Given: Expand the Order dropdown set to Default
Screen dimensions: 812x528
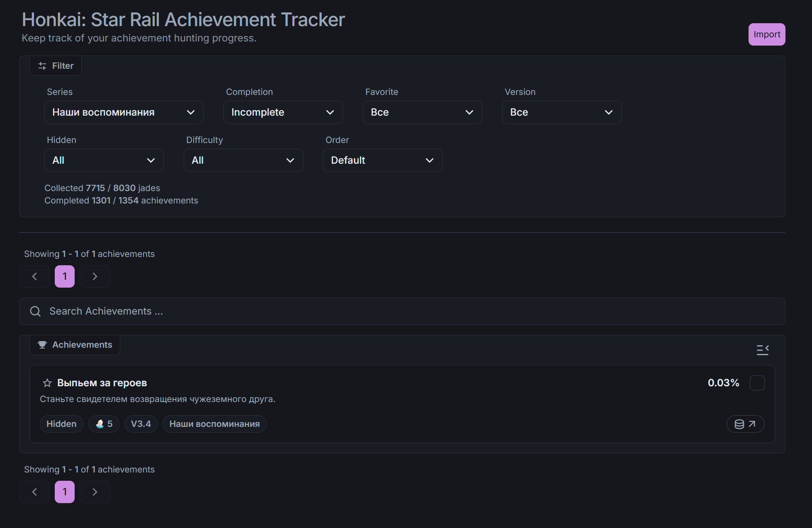Looking at the screenshot, I should pos(382,160).
